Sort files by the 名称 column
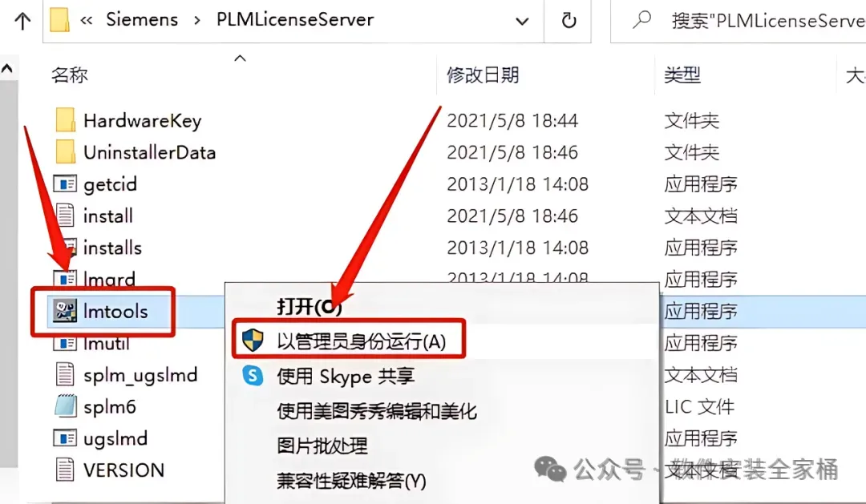Viewport: 866px width, 504px height. tap(70, 75)
